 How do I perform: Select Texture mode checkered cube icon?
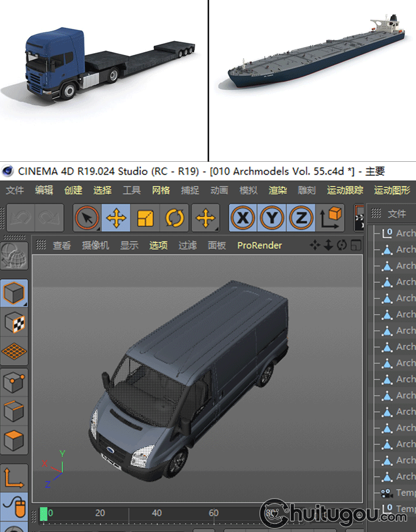click(14, 323)
